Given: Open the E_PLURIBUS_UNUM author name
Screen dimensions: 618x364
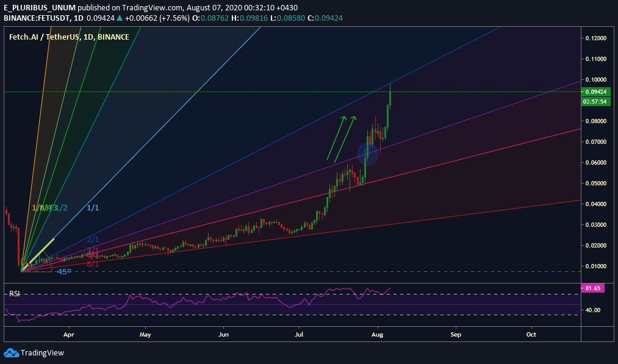Looking at the screenshot, I should point(40,7).
